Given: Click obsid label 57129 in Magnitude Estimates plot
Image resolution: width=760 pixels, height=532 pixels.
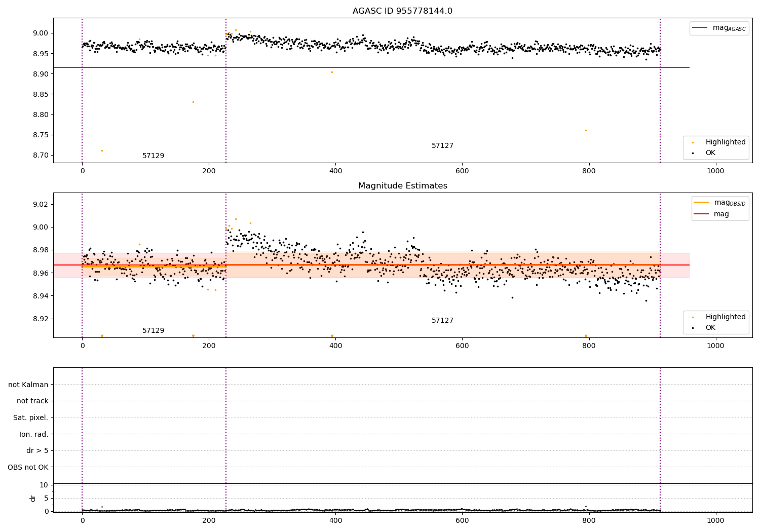Looking at the screenshot, I should (x=153, y=331).
